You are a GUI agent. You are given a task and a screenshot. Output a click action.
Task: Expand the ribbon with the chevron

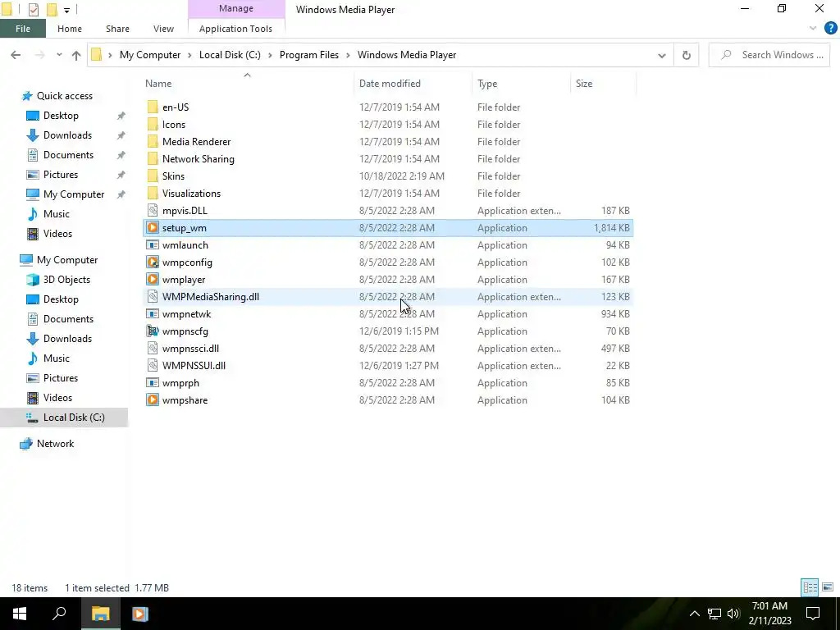pyautogui.click(x=813, y=29)
